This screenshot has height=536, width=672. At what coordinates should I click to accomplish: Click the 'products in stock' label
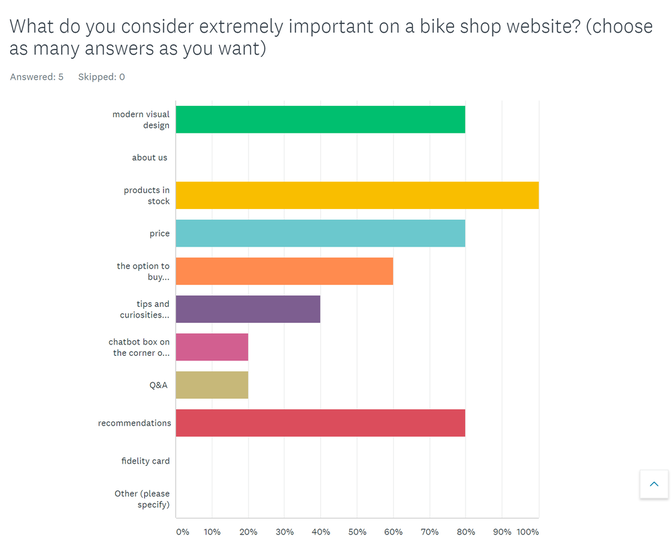pos(147,195)
